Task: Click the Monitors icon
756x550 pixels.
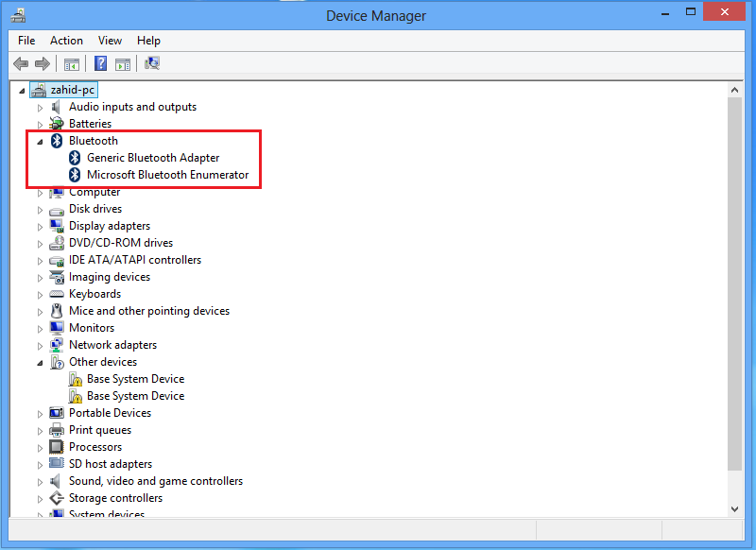Action: [x=57, y=328]
